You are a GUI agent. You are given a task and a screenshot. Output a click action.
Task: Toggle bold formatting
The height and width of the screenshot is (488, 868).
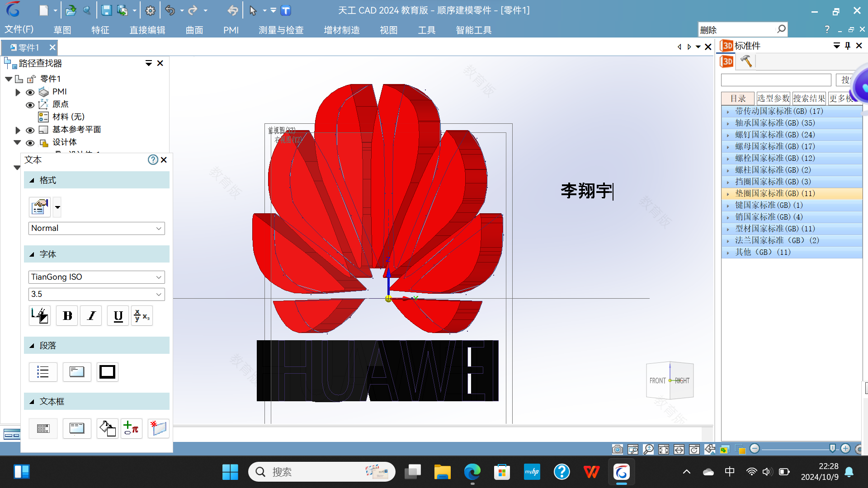(x=67, y=315)
